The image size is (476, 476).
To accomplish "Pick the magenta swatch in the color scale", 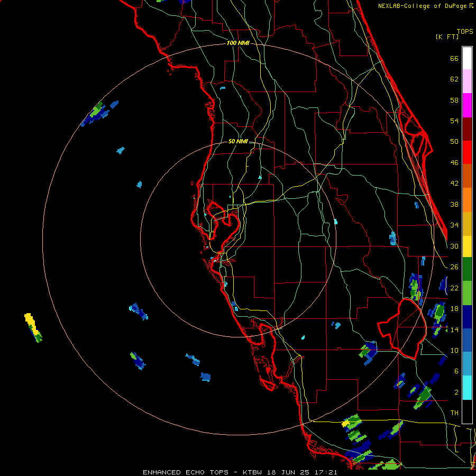I will tap(467, 105).
